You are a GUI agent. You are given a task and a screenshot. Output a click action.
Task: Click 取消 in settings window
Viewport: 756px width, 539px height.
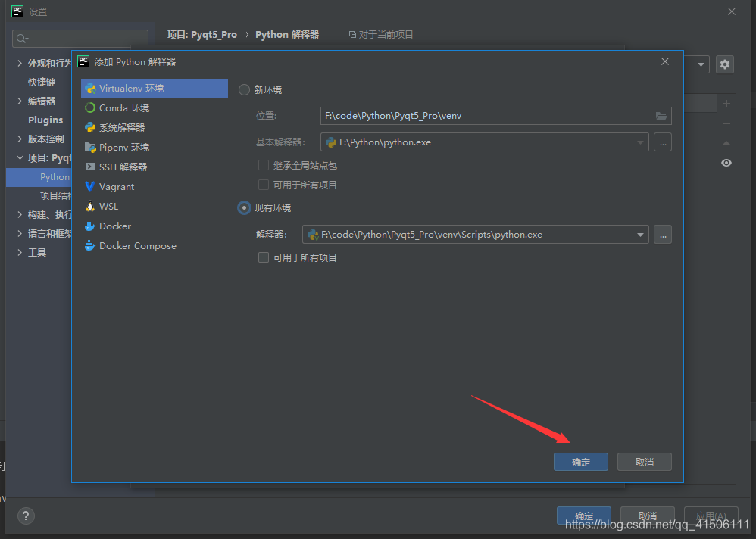pyautogui.click(x=648, y=516)
